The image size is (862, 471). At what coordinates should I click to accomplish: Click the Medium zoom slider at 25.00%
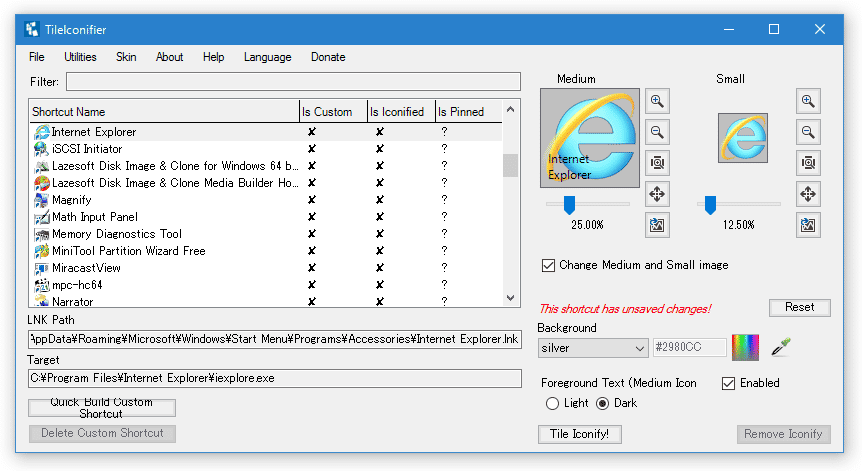(570, 205)
